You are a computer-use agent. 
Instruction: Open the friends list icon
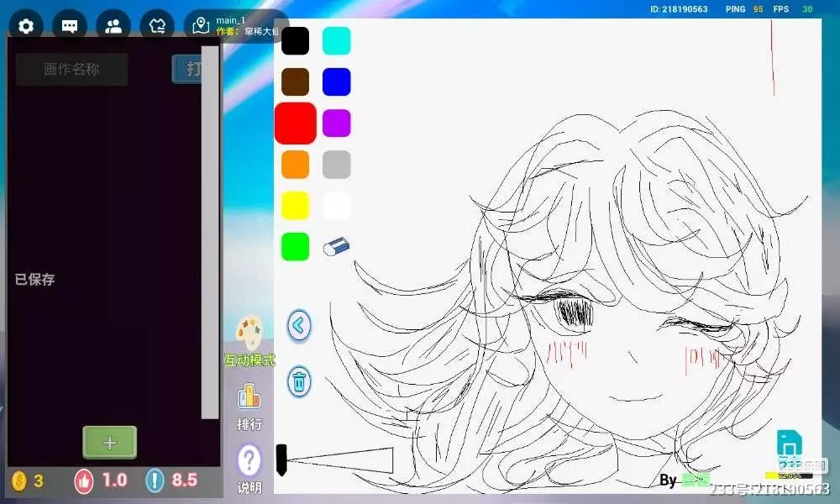coord(113,26)
